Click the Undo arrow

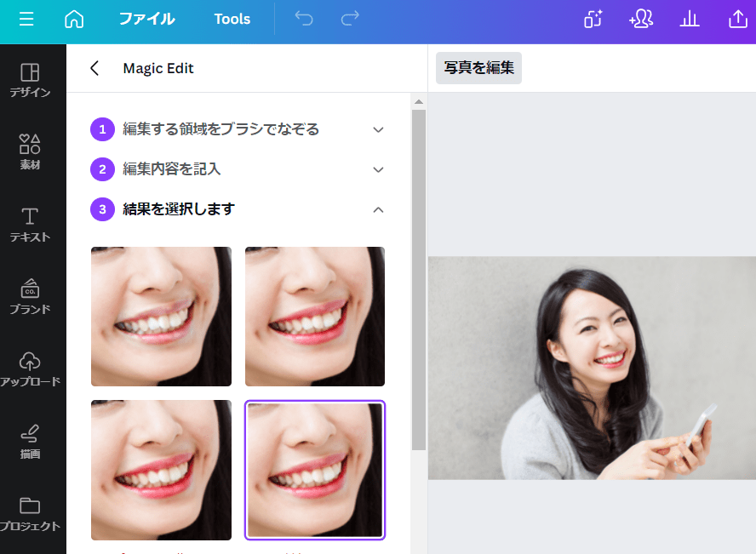point(304,19)
